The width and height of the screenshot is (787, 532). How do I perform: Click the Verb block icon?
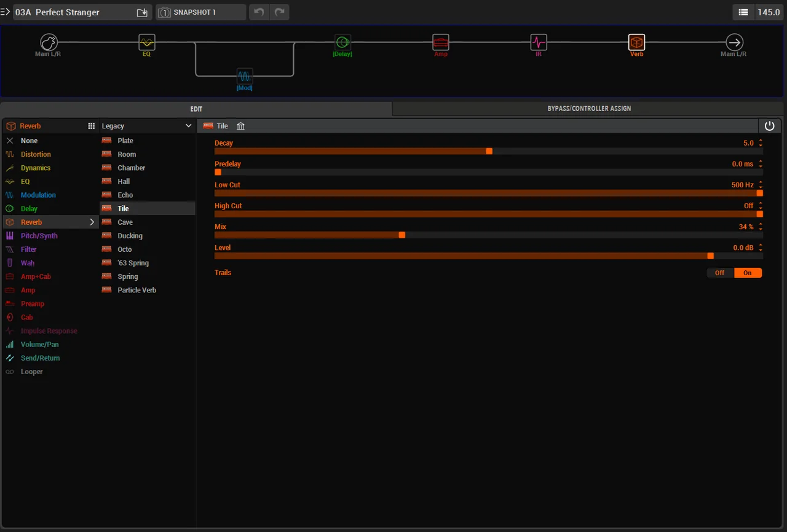click(x=636, y=42)
